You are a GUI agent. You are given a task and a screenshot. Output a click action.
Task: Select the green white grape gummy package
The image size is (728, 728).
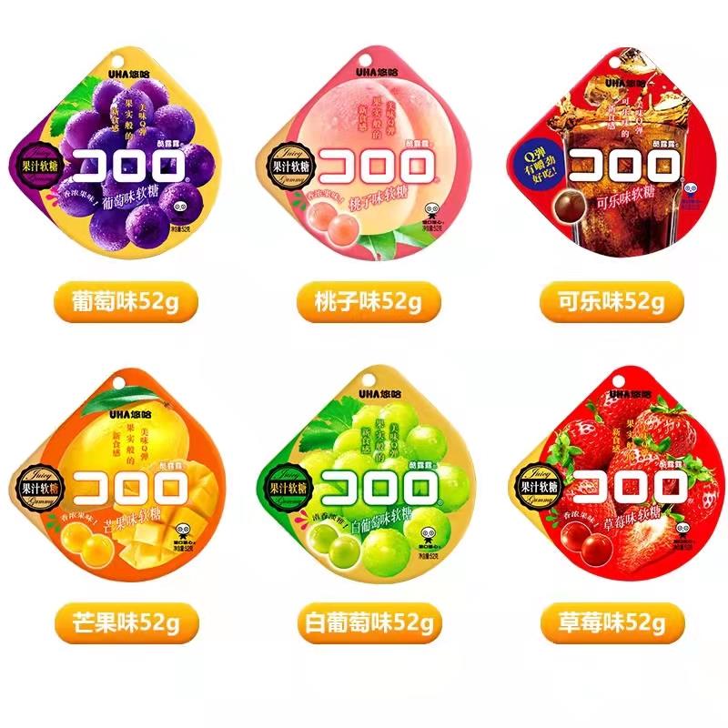point(365,474)
